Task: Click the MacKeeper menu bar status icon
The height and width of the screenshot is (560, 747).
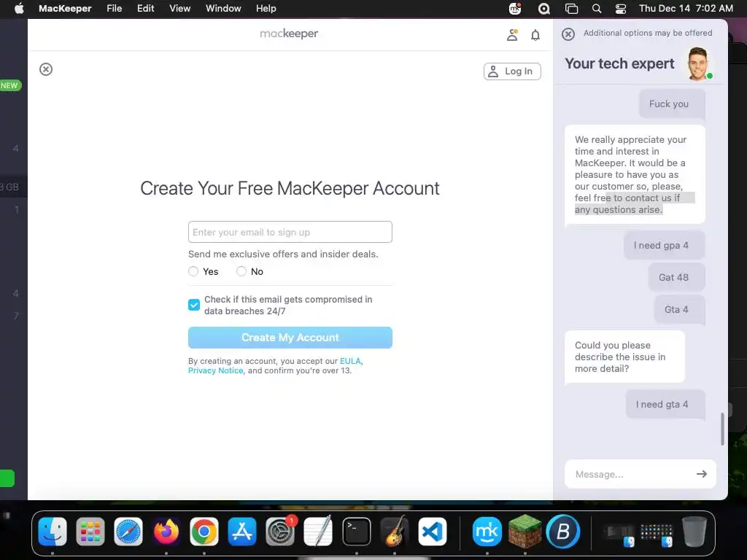Action: [x=515, y=9]
